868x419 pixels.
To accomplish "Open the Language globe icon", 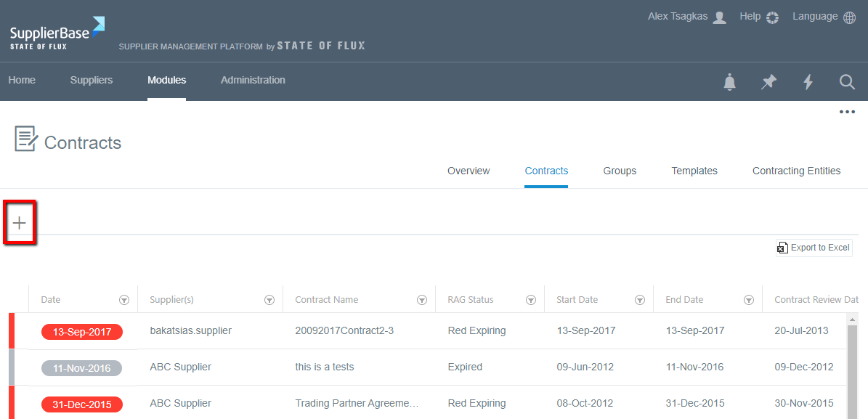I will click(x=850, y=16).
